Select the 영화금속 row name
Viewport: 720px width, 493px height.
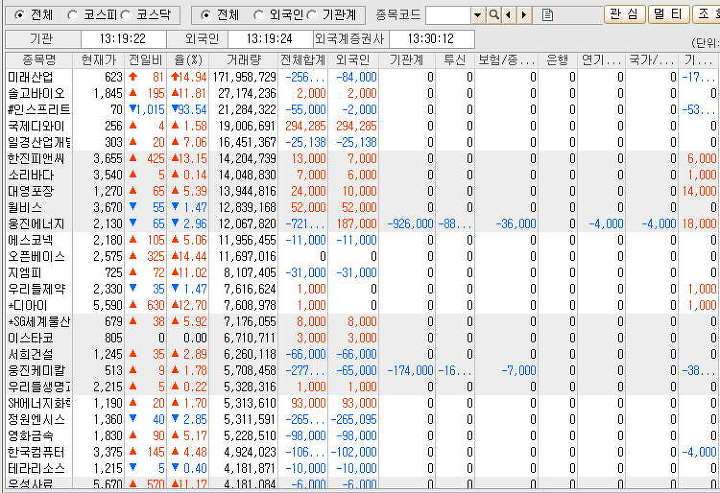tap(30, 436)
